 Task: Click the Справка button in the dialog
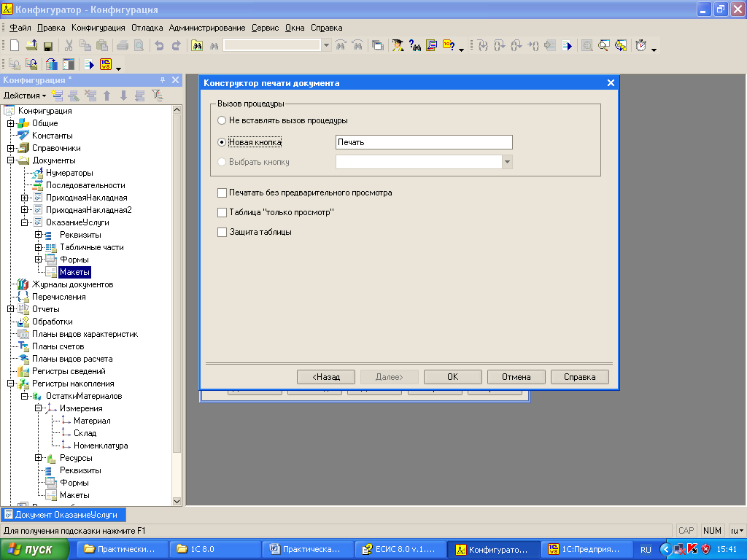[580, 377]
